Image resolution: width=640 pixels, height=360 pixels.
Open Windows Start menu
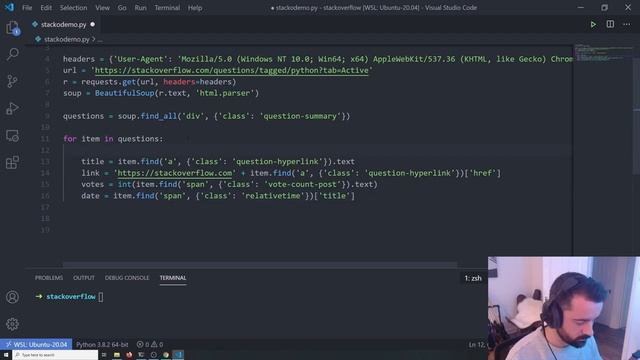(x=6, y=355)
